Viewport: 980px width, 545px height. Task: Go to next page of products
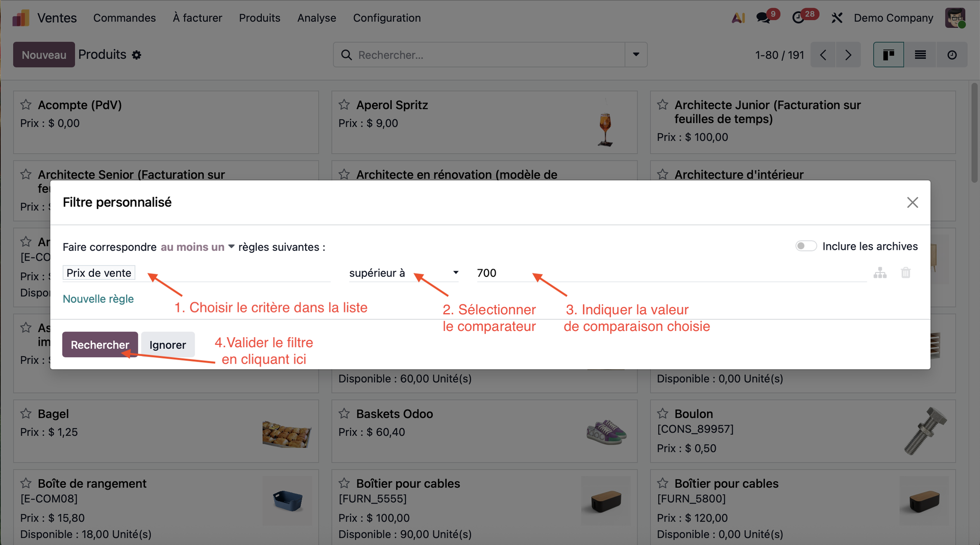point(848,55)
